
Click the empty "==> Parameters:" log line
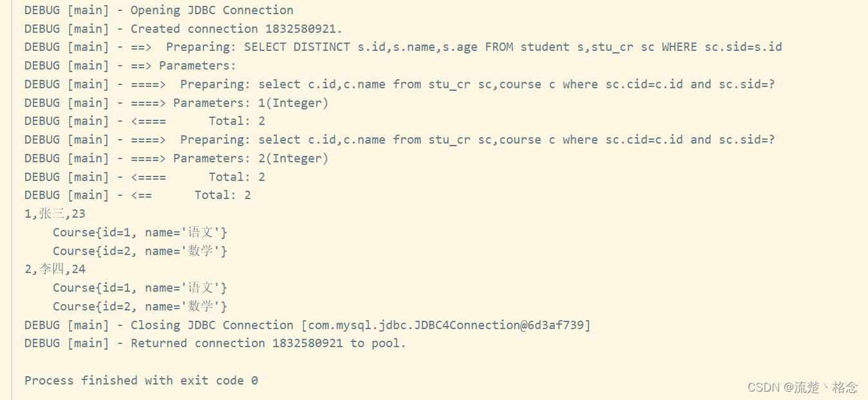tap(130, 66)
